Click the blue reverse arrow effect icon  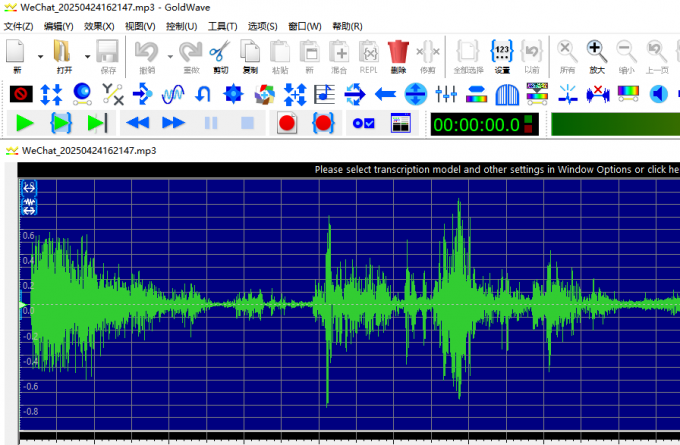(203, 94)
